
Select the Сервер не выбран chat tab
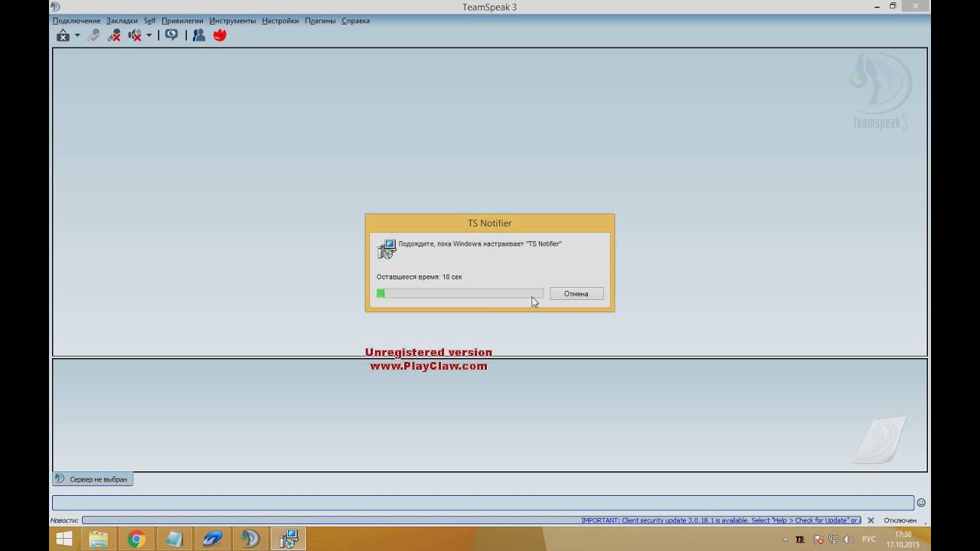click(x=93, y=479)
